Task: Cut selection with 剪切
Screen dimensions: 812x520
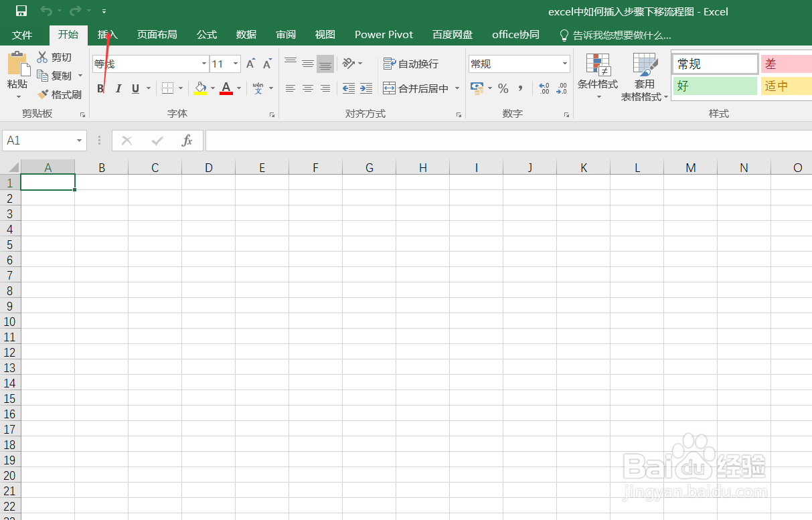Action: pos(54,58)
